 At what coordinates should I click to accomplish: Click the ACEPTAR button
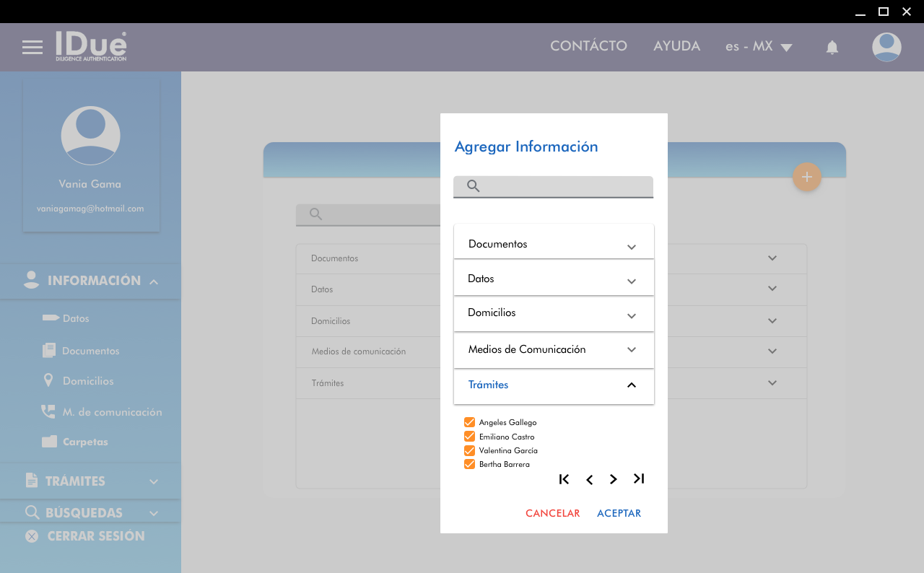click(619, 513)
